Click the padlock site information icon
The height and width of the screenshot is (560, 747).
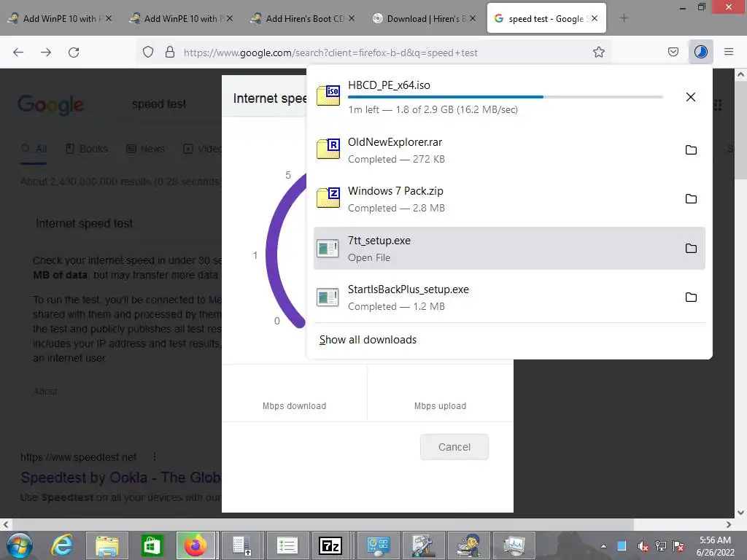169,52
